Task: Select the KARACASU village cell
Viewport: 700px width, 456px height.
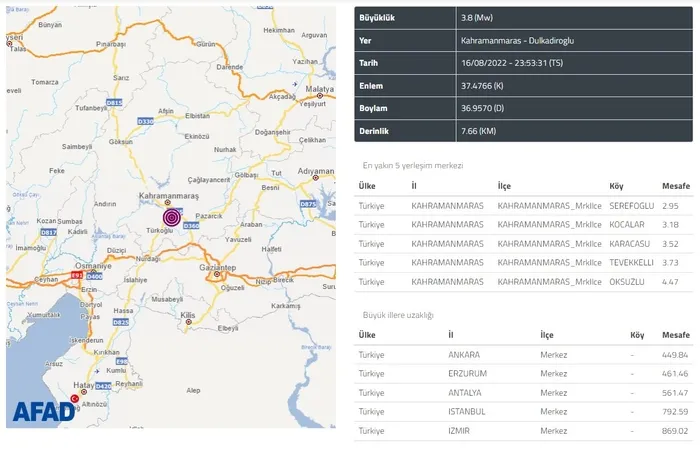Action: (x=629, y=244)
